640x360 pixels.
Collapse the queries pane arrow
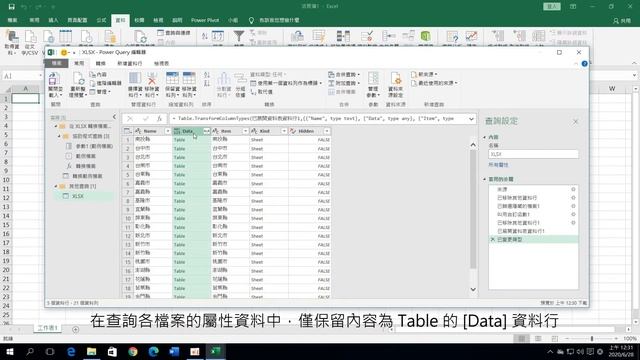[x=114, y=117]
